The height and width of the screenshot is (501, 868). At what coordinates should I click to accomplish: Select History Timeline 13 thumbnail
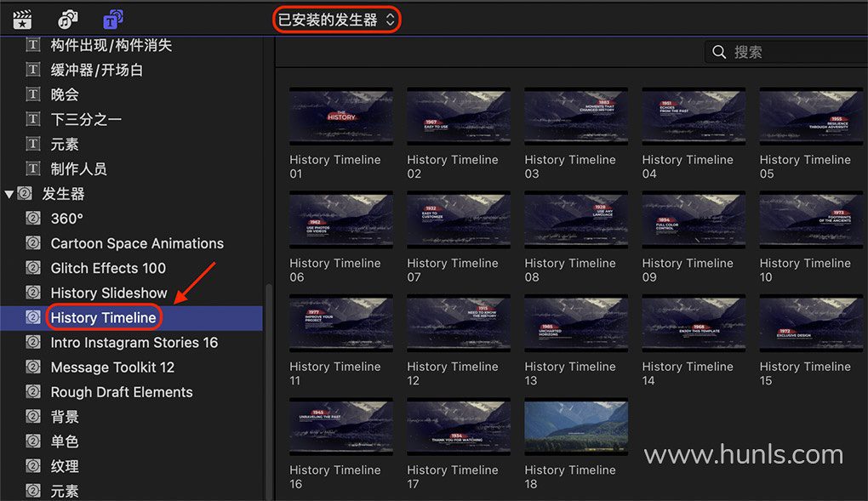(x=576, y=323)
